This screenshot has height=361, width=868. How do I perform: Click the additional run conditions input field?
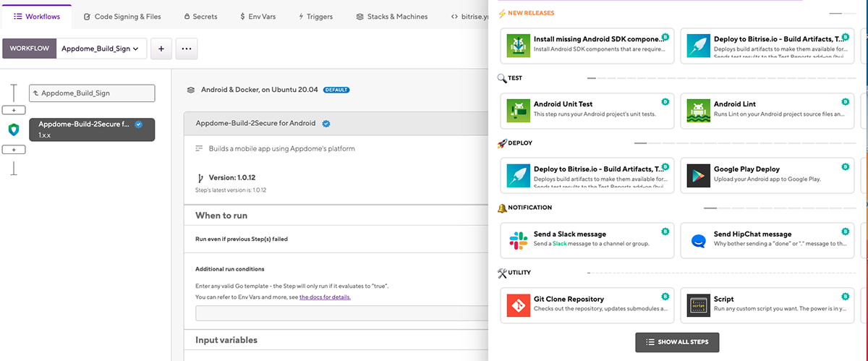(340, 313)
